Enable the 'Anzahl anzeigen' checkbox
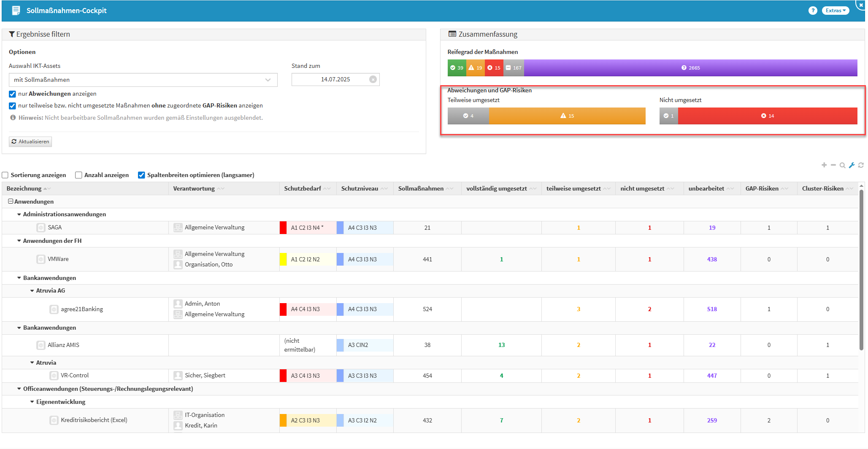Image resolution: width=868 pixels, height=449 pixels. pyautogui.click(x=78, y=175)
